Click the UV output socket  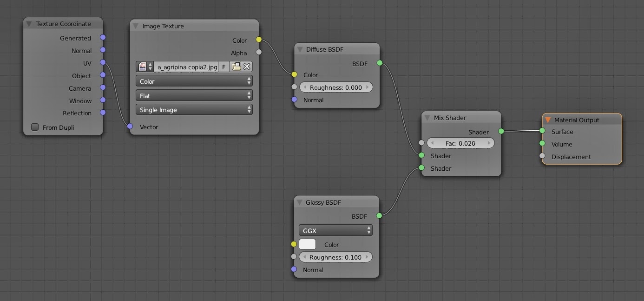point(103,63)
